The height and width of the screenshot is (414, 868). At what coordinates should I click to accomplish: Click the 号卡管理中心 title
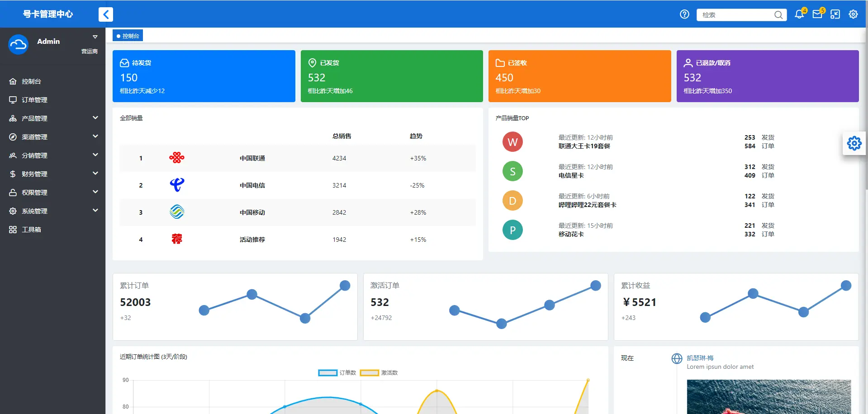tap(48, 14)
